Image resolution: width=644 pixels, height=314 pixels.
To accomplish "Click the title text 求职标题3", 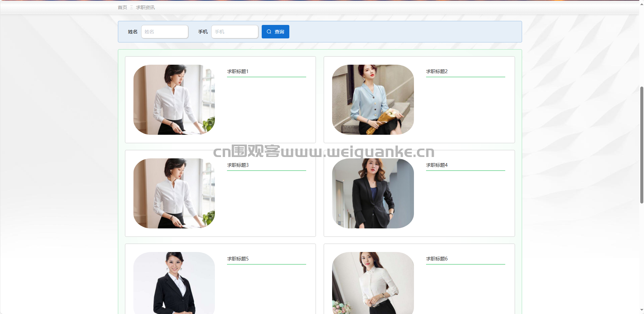I will click(x=238, y=165).
